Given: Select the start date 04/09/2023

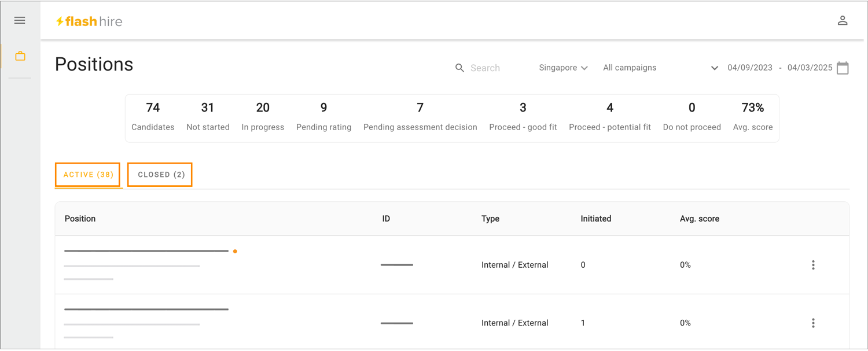Looking at the screenshot, I should point(750,68).
